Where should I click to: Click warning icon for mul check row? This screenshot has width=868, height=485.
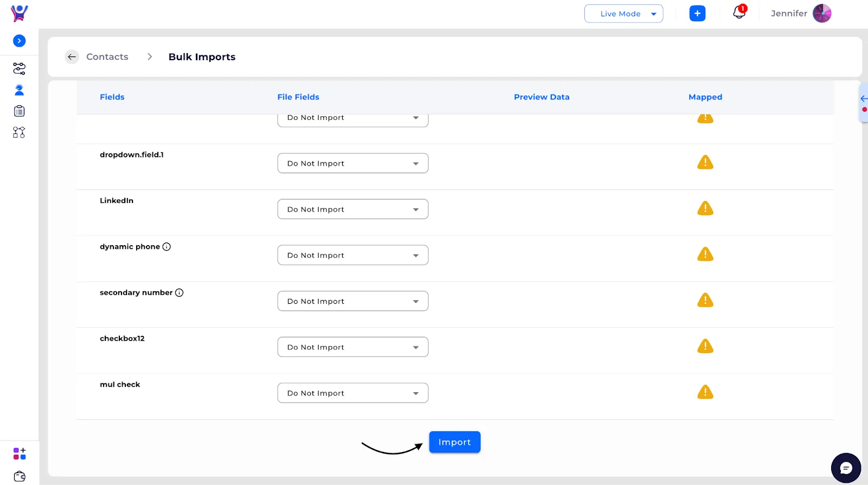tap(705, 392)
